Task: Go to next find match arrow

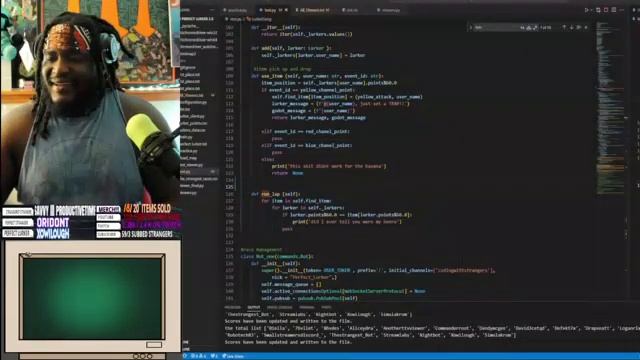Action: point(571,27)
